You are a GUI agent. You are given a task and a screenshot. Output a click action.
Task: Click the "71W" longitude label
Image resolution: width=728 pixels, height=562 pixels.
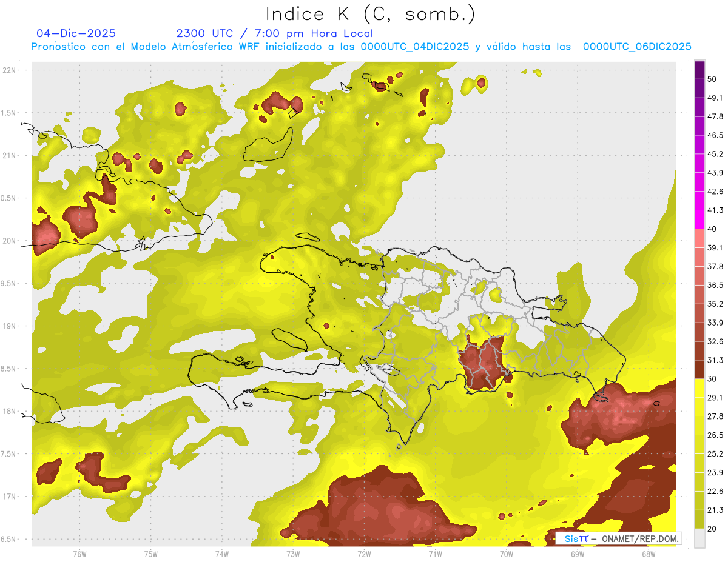[x=435, y=554]
